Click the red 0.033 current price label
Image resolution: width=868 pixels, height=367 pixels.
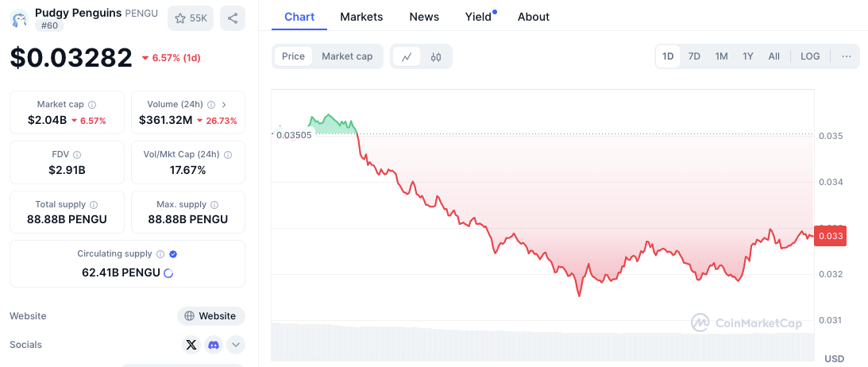830,236
